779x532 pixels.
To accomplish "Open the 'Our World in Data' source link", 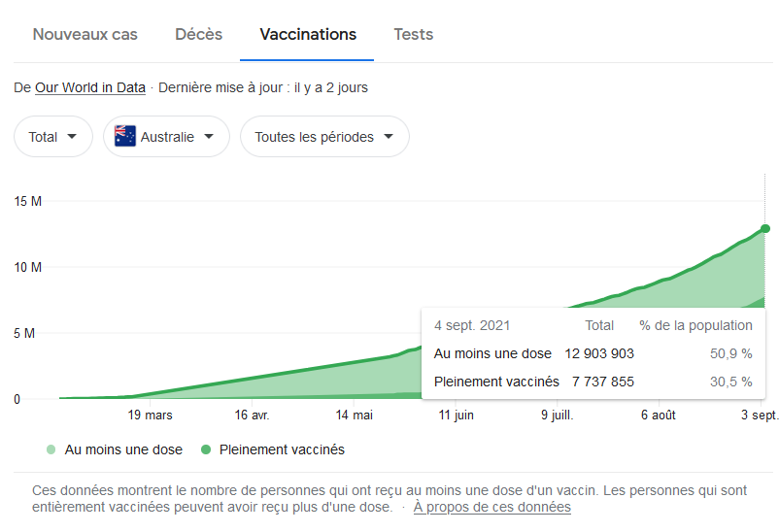I will (90, 87).
